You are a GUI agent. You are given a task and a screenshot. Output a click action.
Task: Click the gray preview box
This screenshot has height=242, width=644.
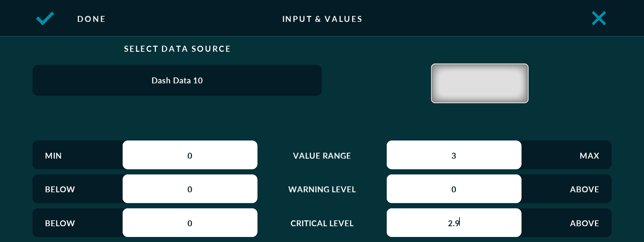480,83
